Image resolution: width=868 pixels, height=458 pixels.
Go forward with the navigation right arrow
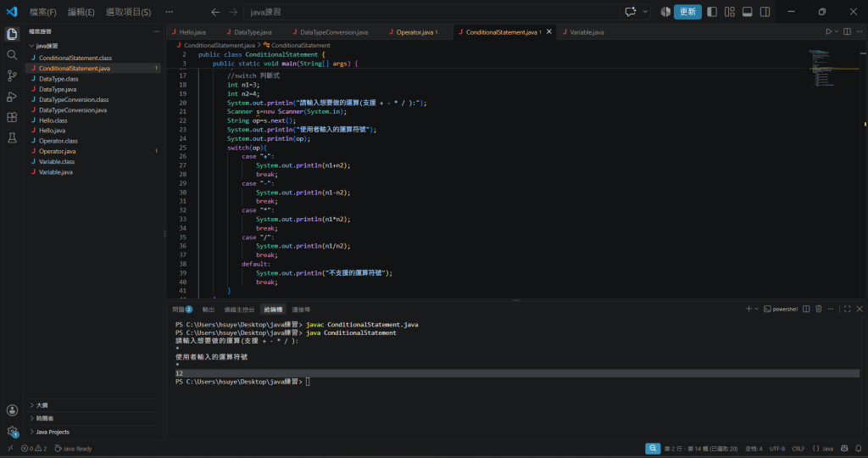click(x=233, y=12)
